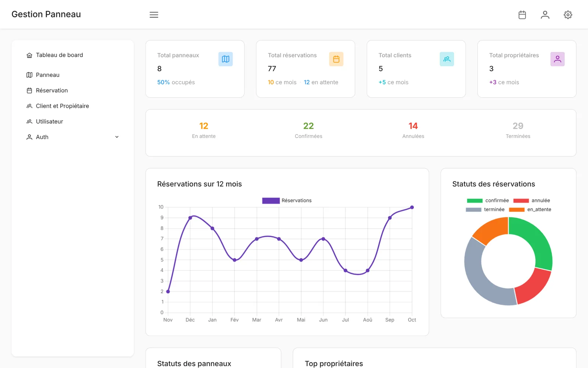Screen dimensions: 588x368
Task: Click the Oct data point on line chart
Action: (x=412, y=208)
